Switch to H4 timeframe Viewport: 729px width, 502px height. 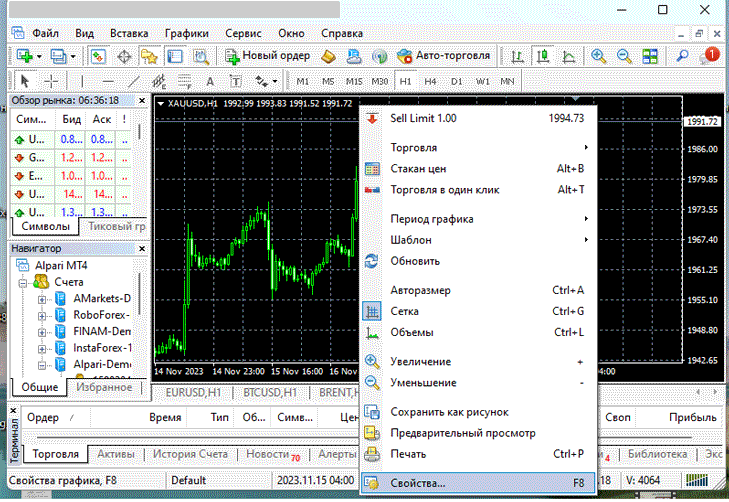pyautogui.click(x=431, y=81)
